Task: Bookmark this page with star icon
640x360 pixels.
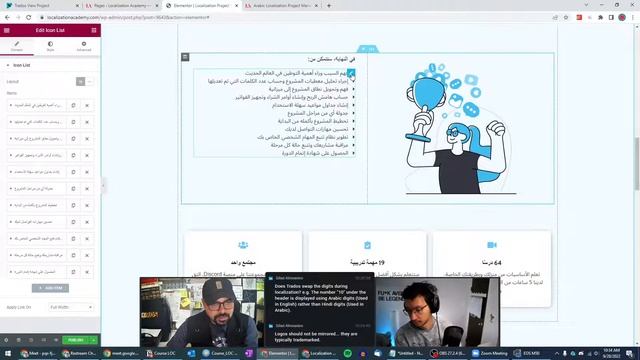Action: (566, 18)
